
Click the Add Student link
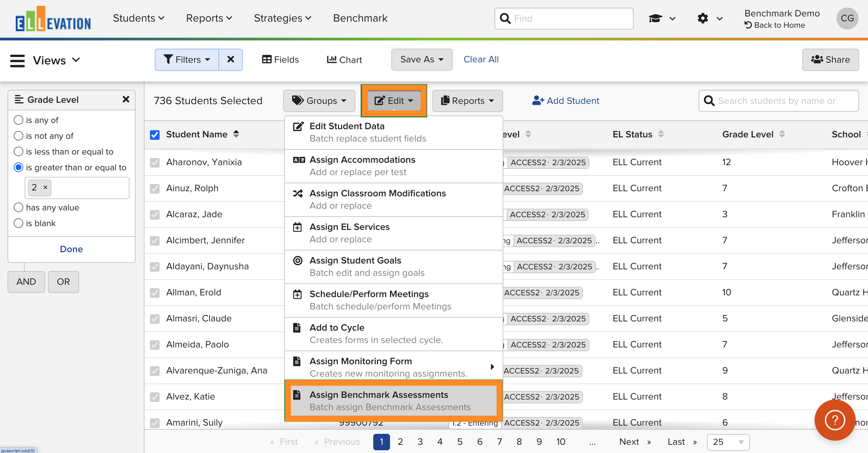coord(566,101)
